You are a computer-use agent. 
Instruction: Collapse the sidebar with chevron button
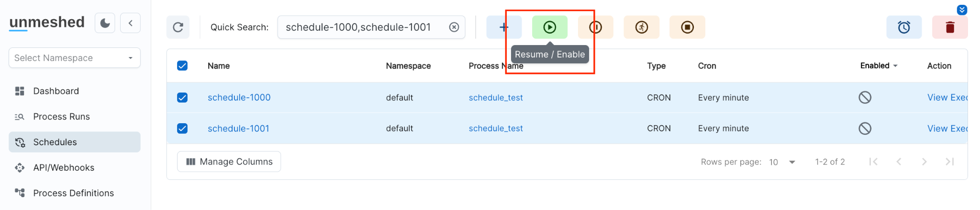tap(130, 23)
